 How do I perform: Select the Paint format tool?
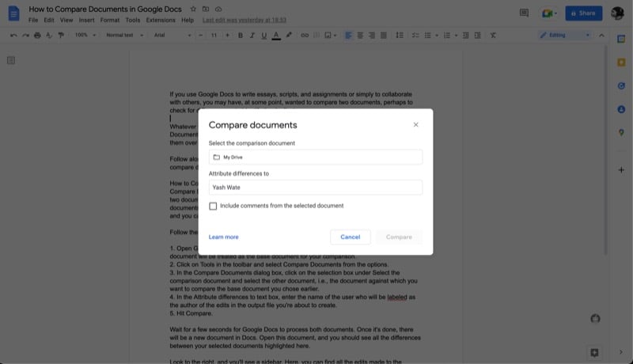[x=61, y=35]
